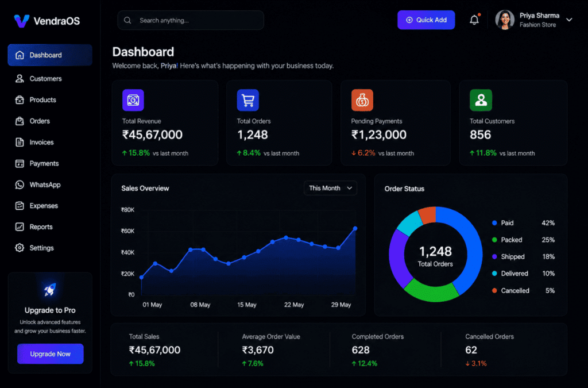588x388 pixels.
Task: Click the Expenses icon in sidebar
Action: [20, 206]
